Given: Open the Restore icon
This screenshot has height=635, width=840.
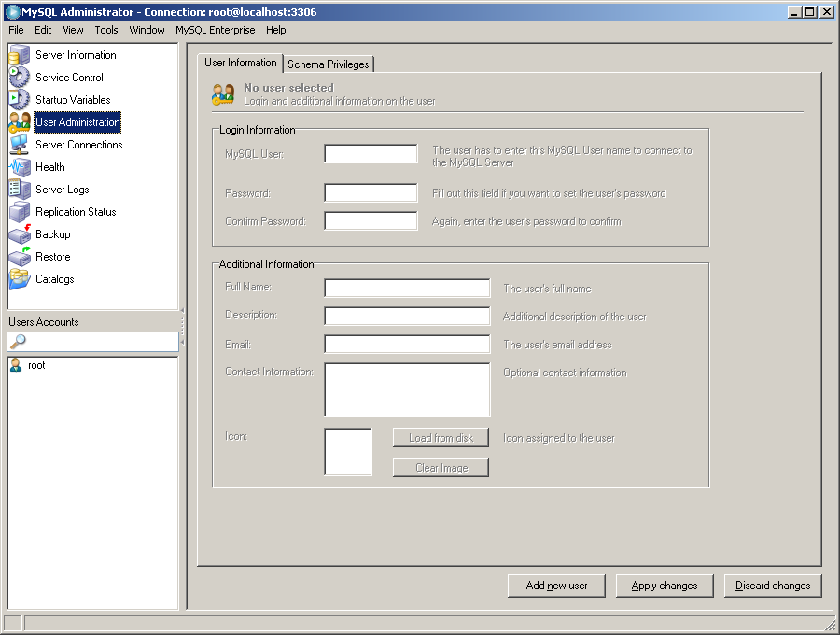Looking at the screenshot, I should coord(19,257).
